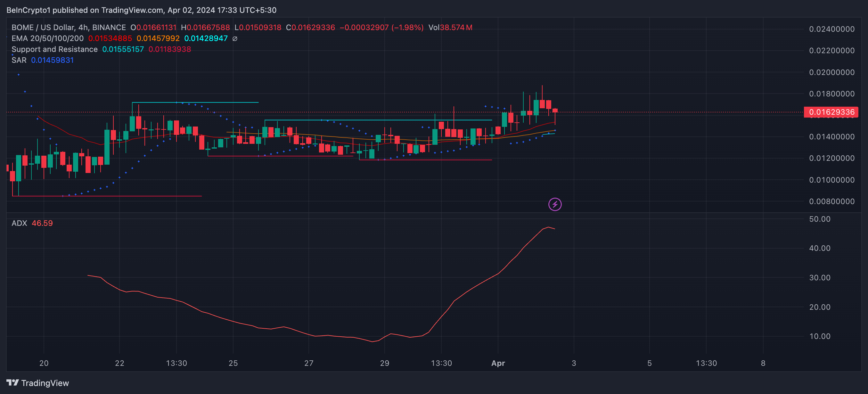868x394 pixels.
Task: Open the TradingView text link at bottom
Action: (x=45, y=383)
